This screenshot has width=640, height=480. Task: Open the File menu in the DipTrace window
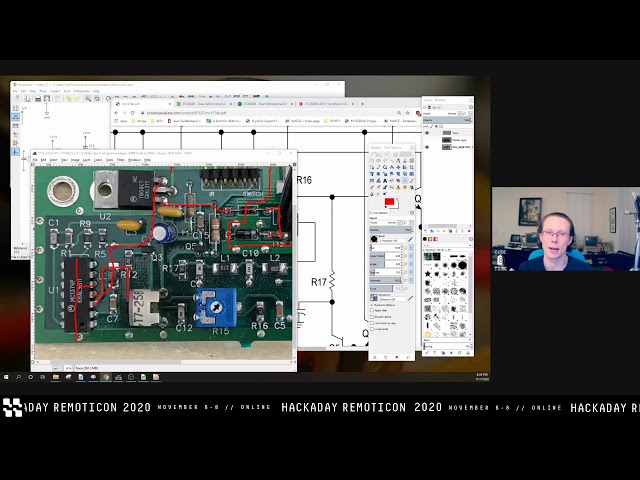point(15,91)
